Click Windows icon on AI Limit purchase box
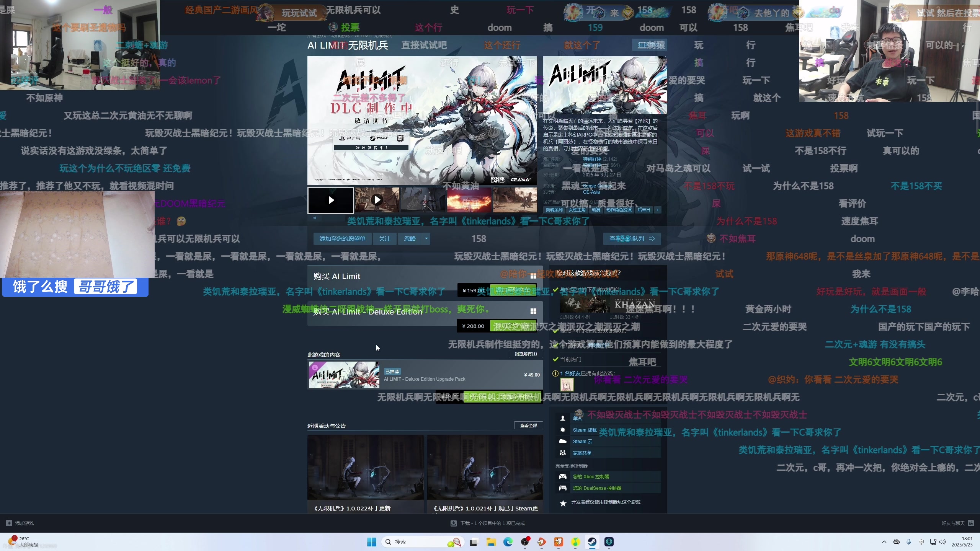The height and width of the screenshot is (551, 980). click(x=533, y=276)
